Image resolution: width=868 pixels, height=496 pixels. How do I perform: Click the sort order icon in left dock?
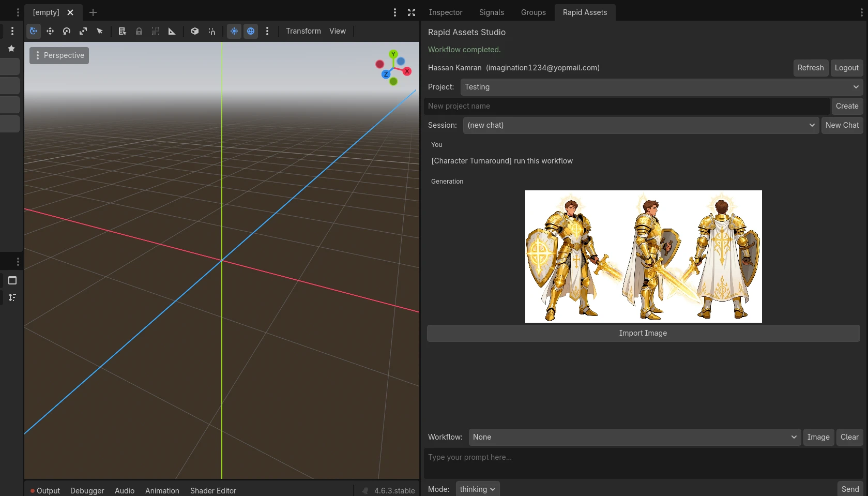[12, 297]
